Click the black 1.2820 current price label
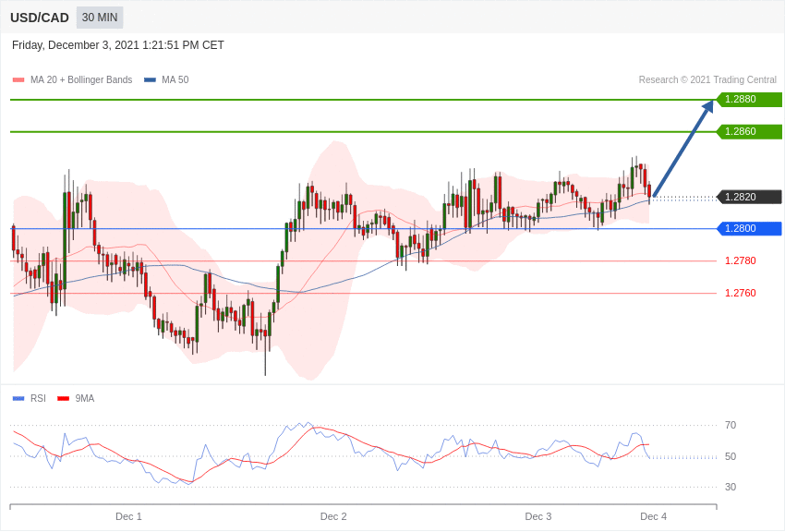This screenshot has height=532, width=785. [749, 197]
